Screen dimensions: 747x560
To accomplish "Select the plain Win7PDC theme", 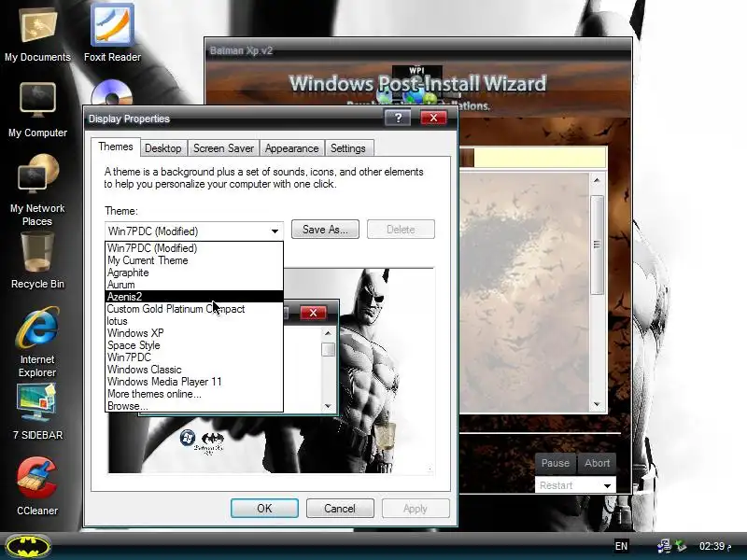I will coord(194,357).
